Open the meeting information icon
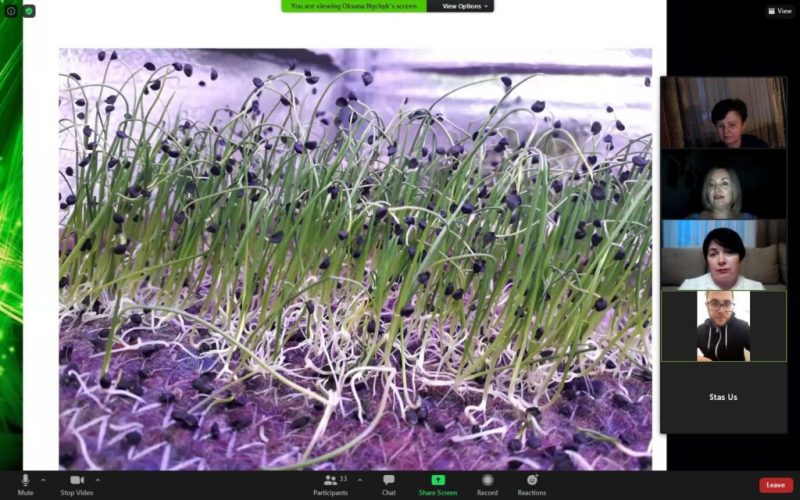The height and width of the screenshot is (500, 800). pos(11,11)
